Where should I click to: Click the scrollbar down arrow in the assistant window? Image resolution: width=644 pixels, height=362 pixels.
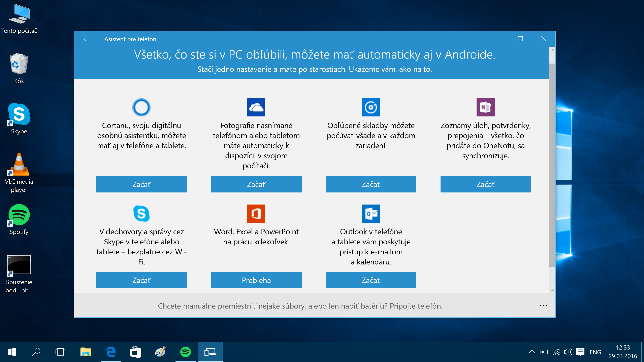552,290
